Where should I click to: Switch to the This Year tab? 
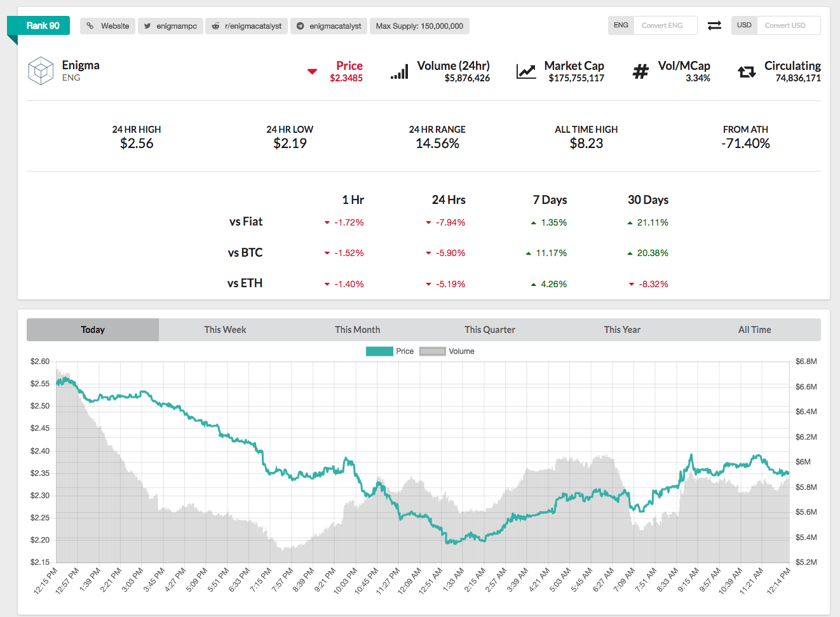pyautogui.click(x=622, y=330)
